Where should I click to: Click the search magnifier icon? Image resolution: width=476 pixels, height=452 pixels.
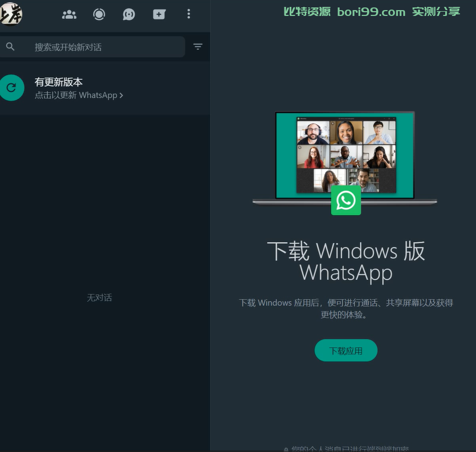10,47
